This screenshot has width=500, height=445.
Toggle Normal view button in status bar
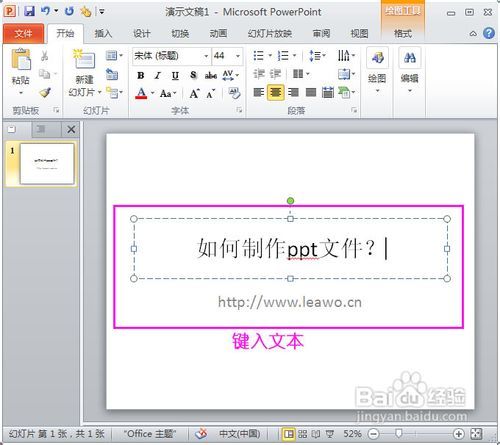(x=289, y=434)
